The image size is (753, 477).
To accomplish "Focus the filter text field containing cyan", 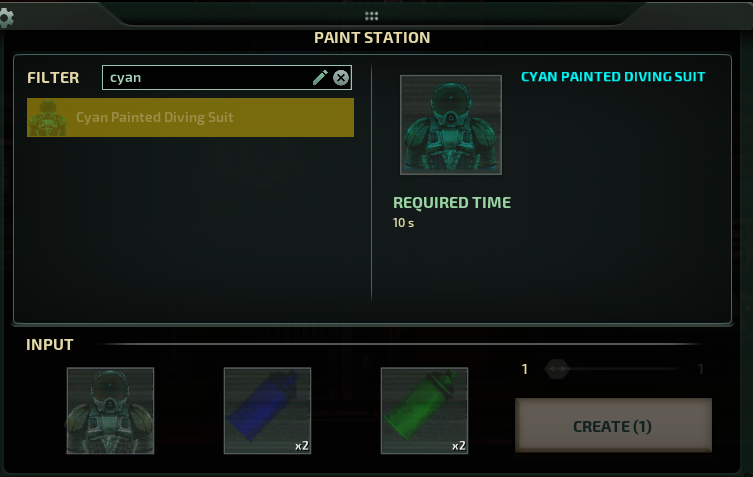I will pos(227,77).
